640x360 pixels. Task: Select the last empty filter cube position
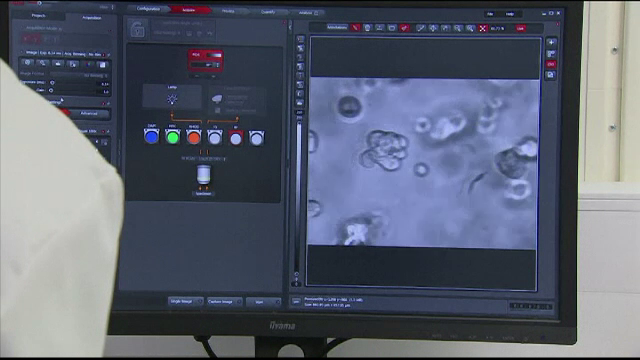[x=256, y=138]
